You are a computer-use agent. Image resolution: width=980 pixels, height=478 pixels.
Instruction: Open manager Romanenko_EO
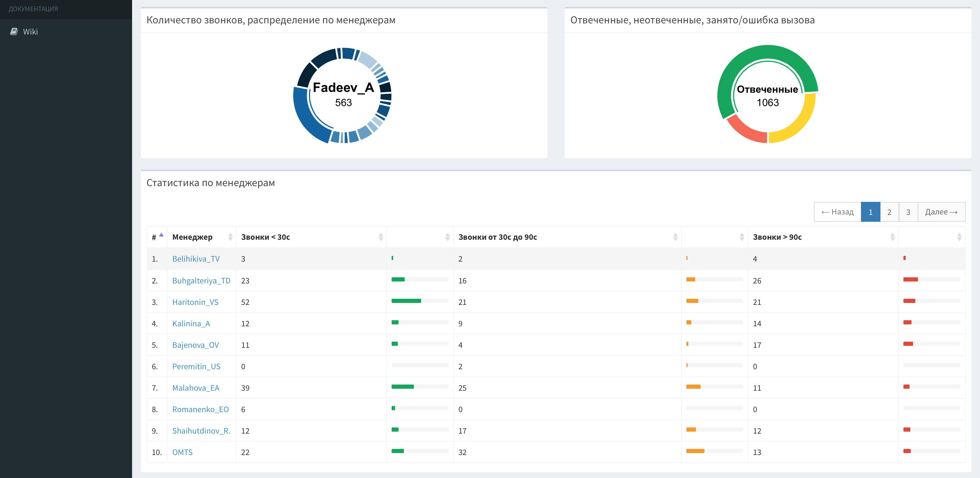pos(201,409)
